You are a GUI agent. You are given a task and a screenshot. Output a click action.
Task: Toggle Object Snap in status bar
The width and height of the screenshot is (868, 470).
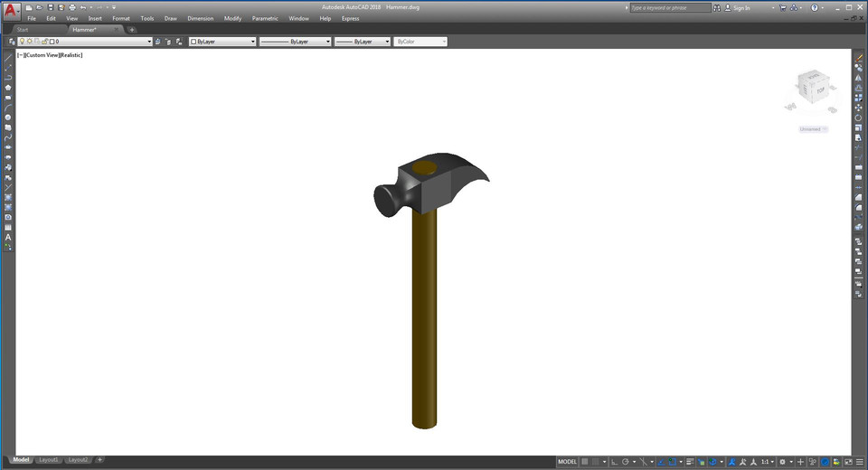click(x=672, y=462)
